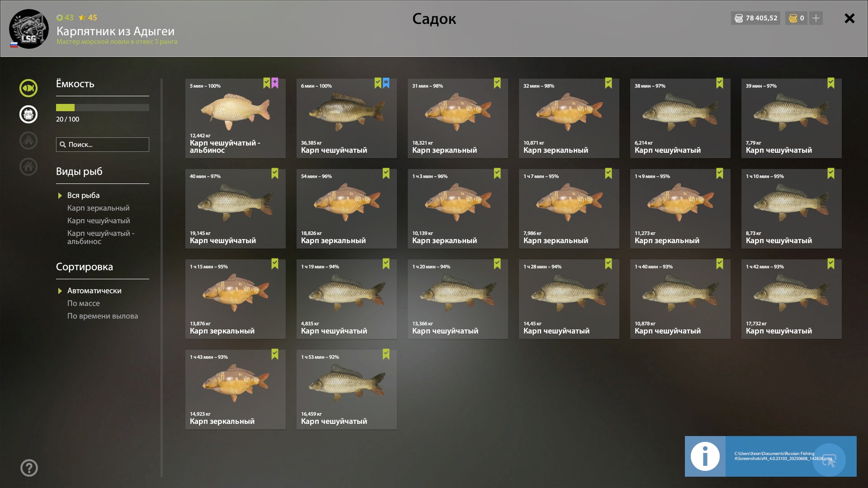Open the help question mark icon
This screenshot has height=488, width=868.
click(x=29, y=468)
